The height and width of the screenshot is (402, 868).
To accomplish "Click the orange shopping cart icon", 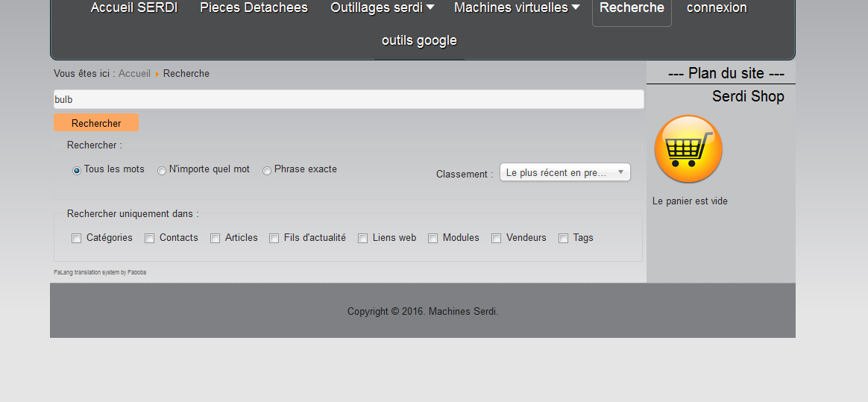I will point(688,149).
